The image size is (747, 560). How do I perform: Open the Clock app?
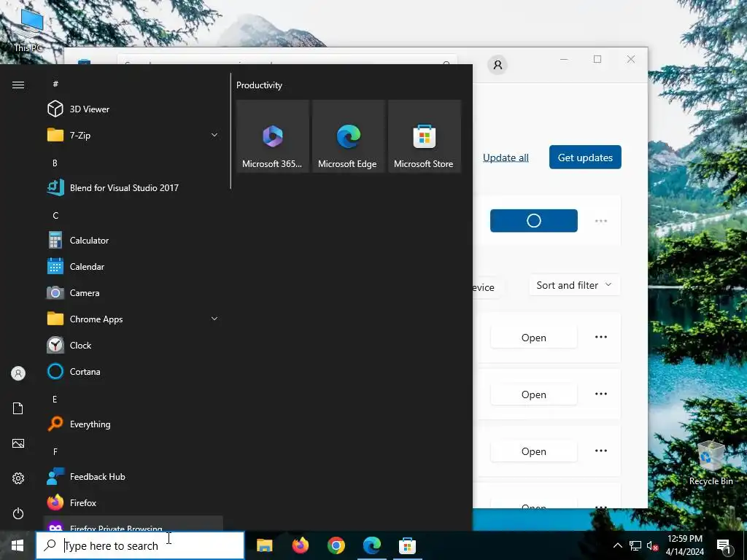(133, 345)
